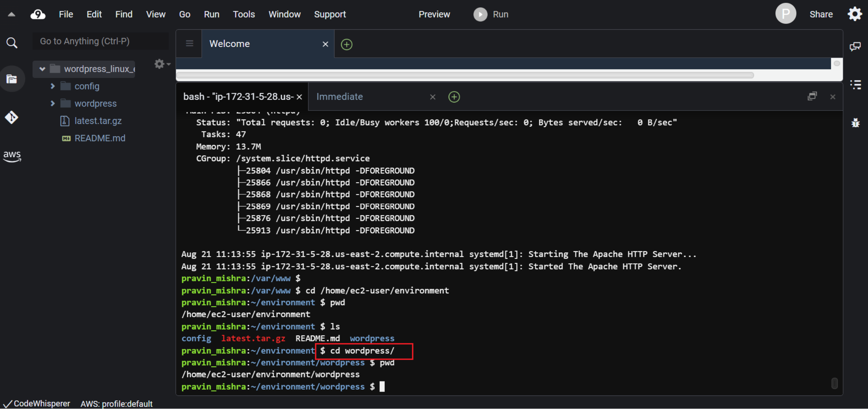Switch to the Immediate tab
Screen dimensions: 868x409
pyautogui.click(x=375, y=97)
